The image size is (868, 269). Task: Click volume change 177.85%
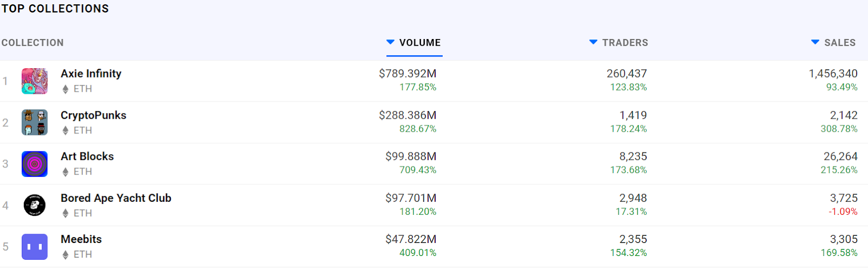pyautogui.click(x=418, y=87)
